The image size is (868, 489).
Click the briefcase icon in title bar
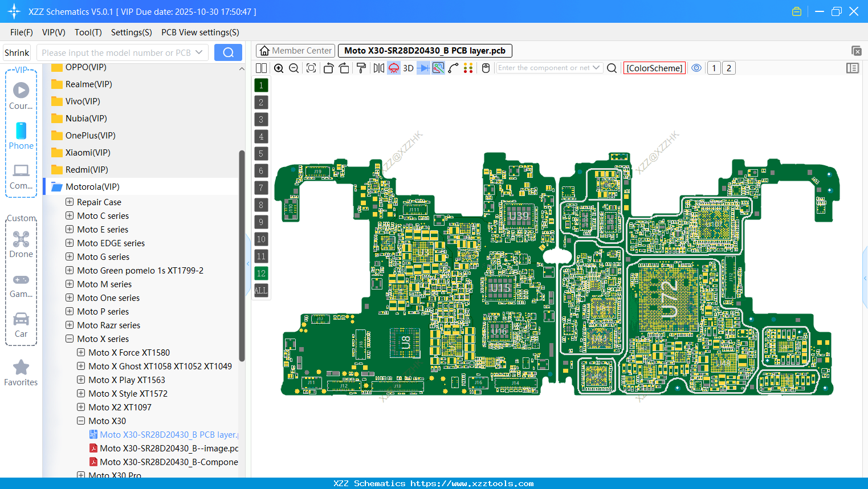point(797,11)
